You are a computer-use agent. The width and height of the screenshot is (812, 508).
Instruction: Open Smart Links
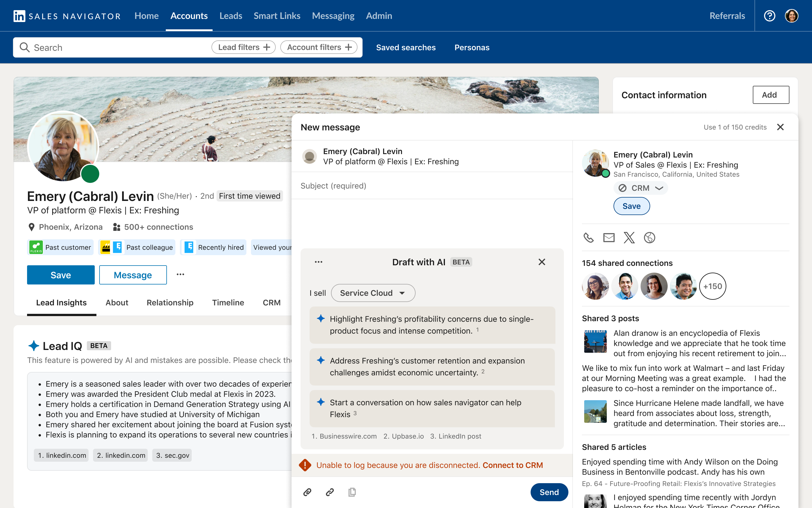click(277, 16)
